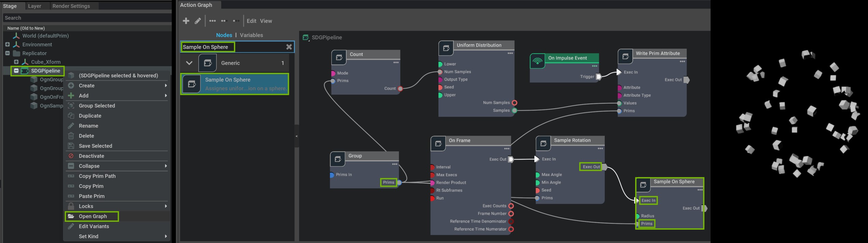
Task: Collapse the SDGPipeline tree item
Action: tap(16, 71)
